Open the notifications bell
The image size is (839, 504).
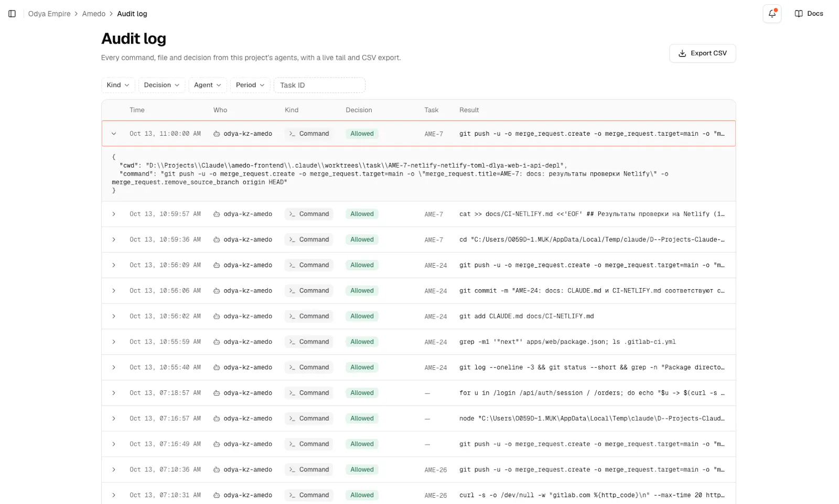click(x=772, y=14)
